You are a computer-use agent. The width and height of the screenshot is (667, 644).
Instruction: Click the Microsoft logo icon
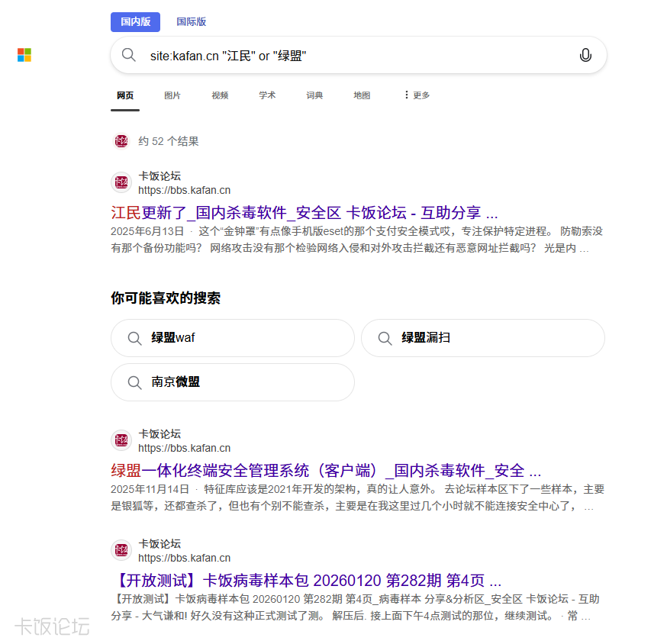point(24,55)
